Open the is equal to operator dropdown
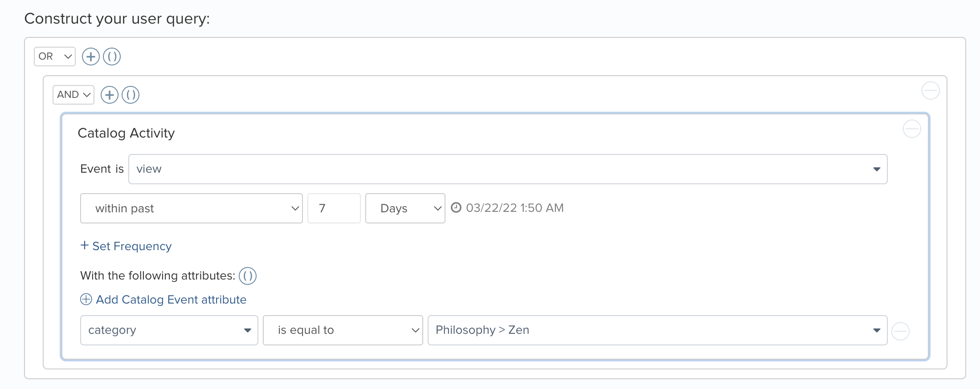 pos(343,330)
